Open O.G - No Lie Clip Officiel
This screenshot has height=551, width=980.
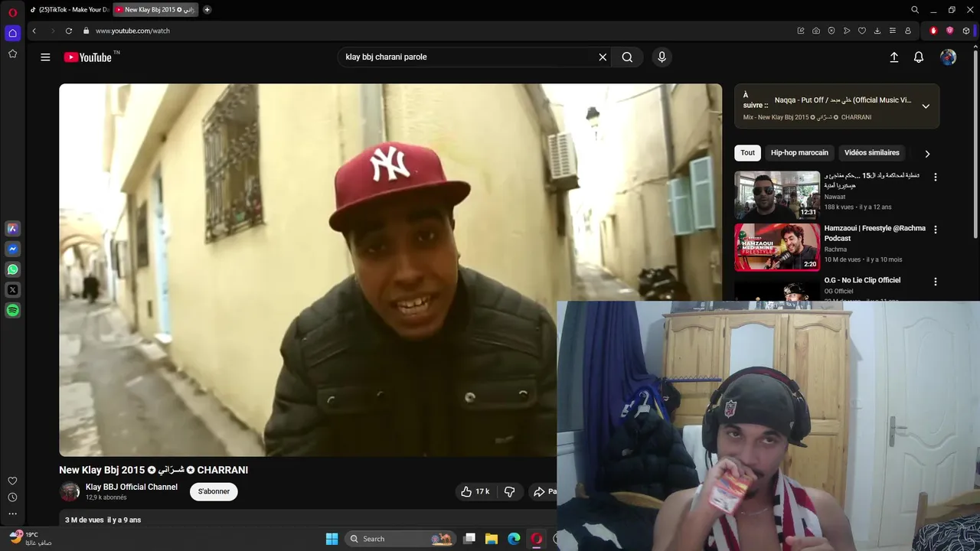pos(862,280)
